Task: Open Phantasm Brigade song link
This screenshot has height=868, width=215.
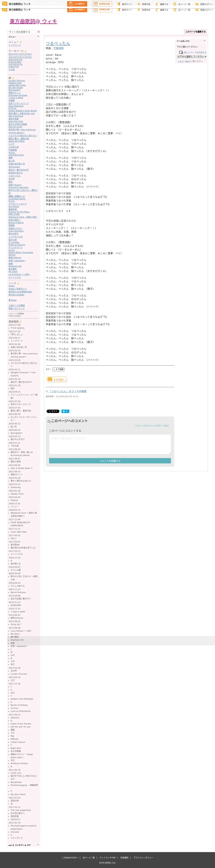Action: (x=18, y=95)
